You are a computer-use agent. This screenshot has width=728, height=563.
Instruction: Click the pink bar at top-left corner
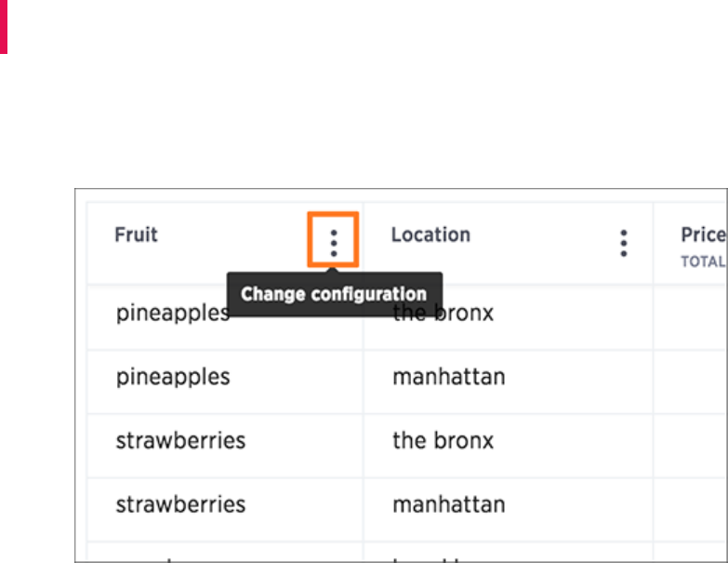(x=3, y=26)
